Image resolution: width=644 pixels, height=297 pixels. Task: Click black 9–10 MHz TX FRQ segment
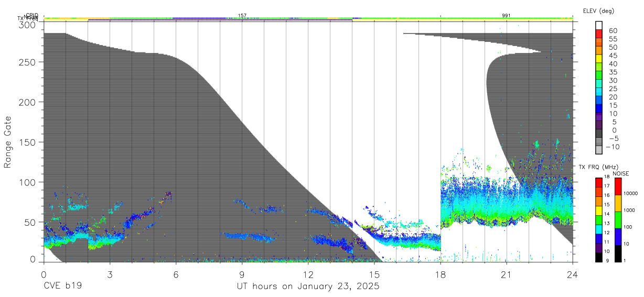599,257
